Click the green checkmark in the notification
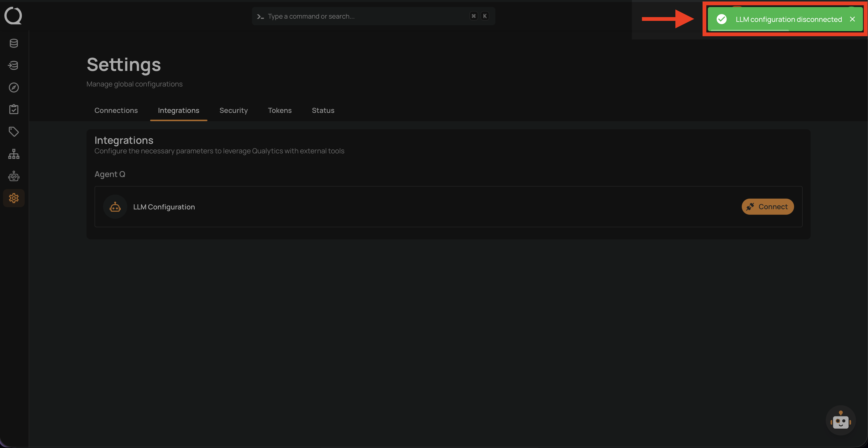This screenshot has width=868, height=448. pyautogui.click(x=721, y=19)
